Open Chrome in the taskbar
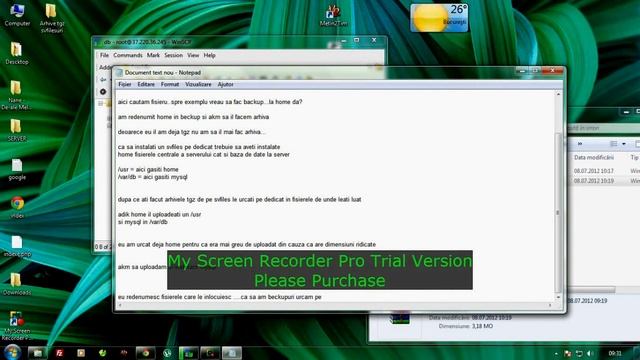The width and height of the screenshot is (640, 360). tap(145, 353)
